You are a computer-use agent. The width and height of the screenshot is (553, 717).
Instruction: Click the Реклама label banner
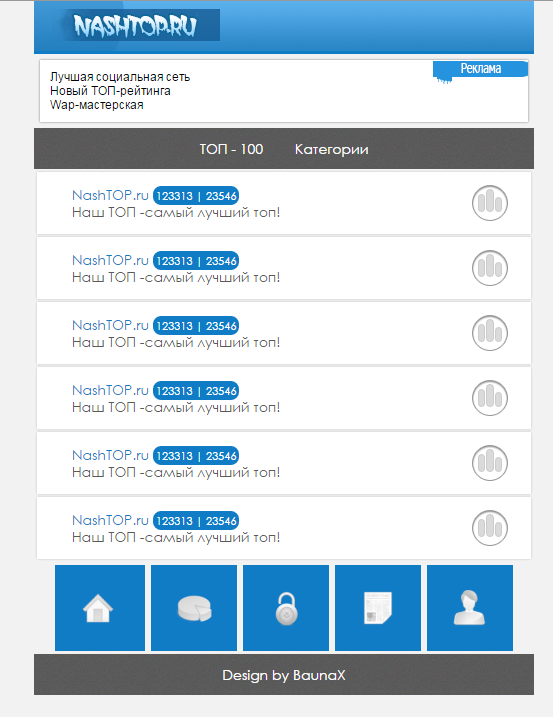480,69
